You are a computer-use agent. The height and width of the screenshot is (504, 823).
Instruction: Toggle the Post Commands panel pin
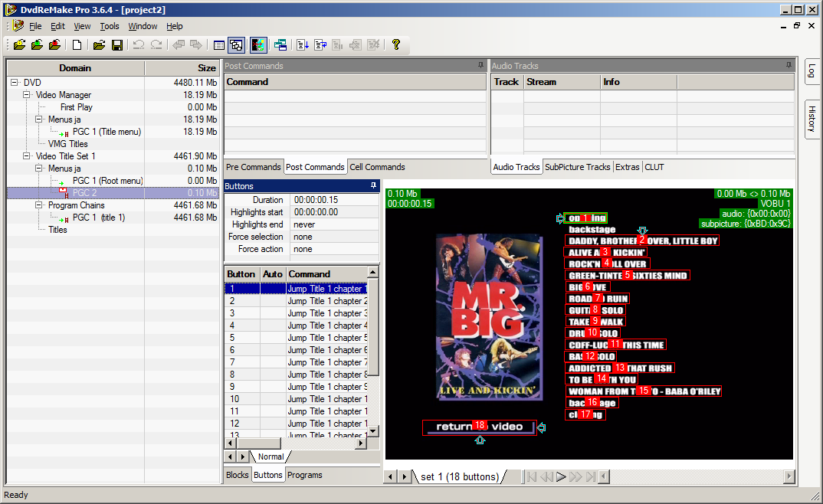[x=480, y=66]
